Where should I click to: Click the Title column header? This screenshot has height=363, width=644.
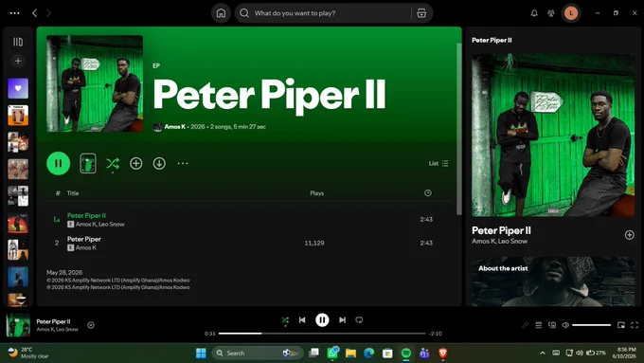tap(73, 192)
